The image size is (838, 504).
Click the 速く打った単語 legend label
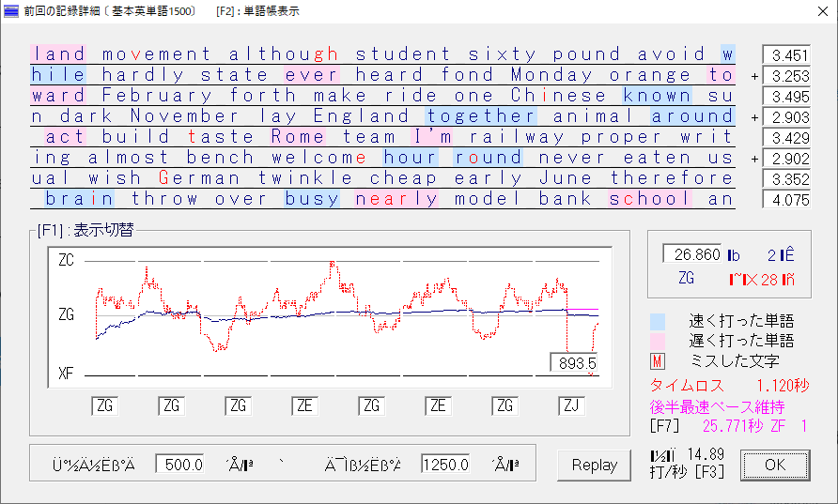click(741, 321)
